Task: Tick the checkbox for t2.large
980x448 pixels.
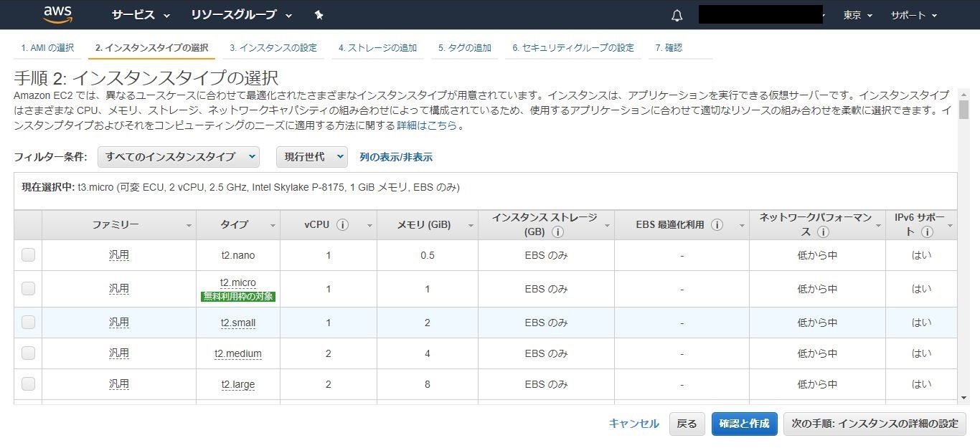Action: tap(28, 383)
